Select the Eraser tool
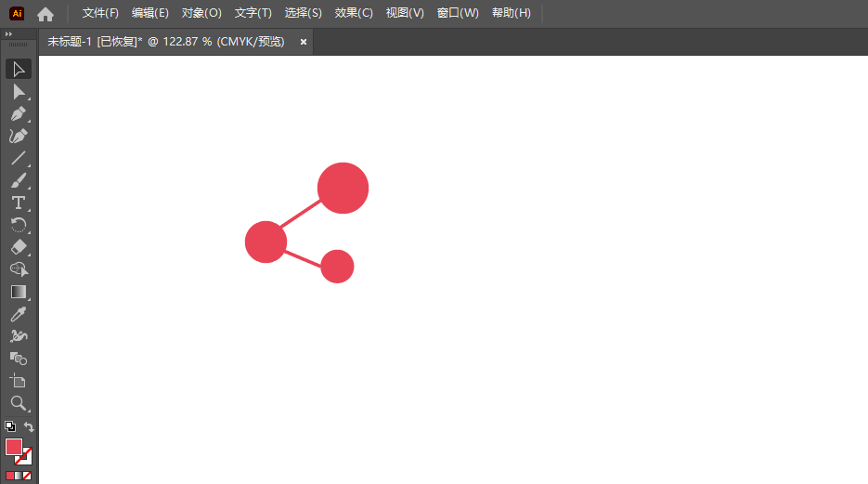 tap(19, 247)
